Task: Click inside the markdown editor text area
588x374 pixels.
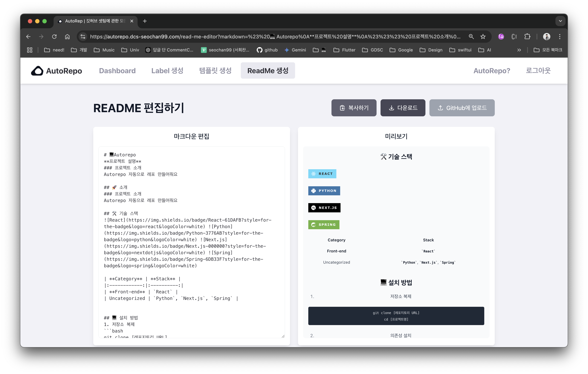Action: (x=191, y=242)
